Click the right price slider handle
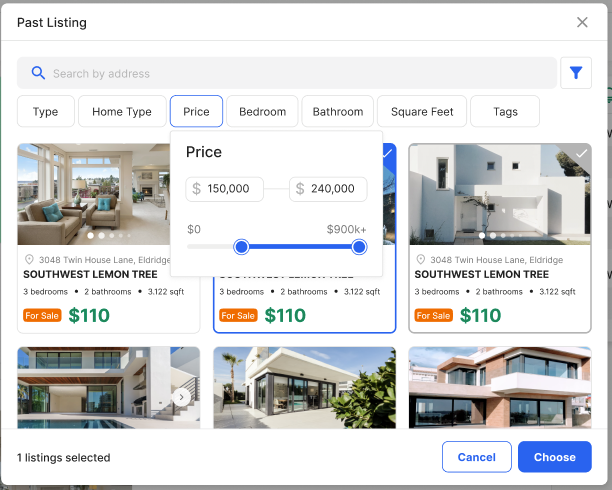 tap(359, 247)
